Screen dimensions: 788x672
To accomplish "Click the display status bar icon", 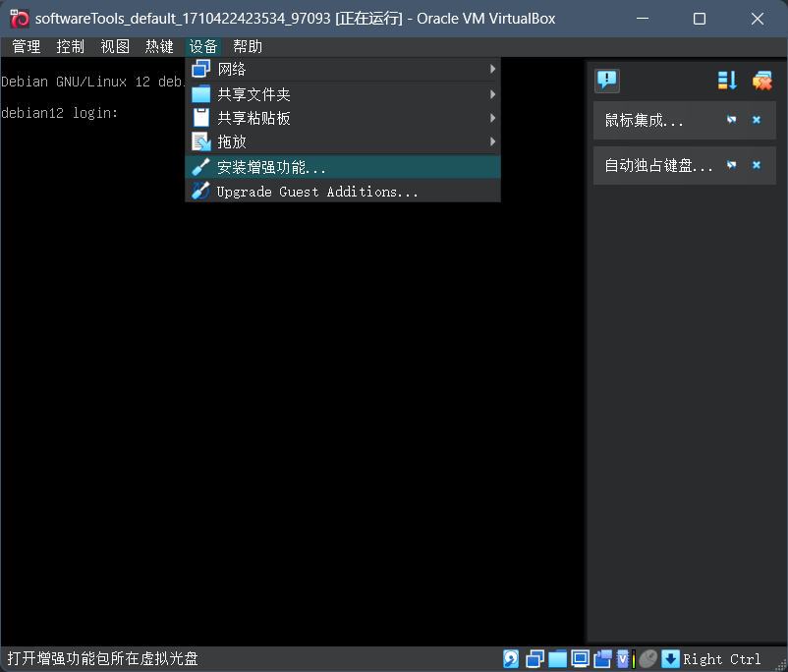I will [580, 659].
